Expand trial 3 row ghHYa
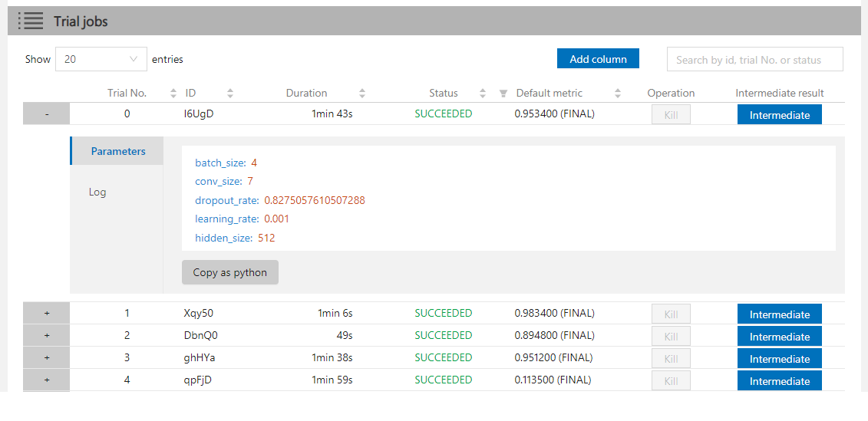 47,357
